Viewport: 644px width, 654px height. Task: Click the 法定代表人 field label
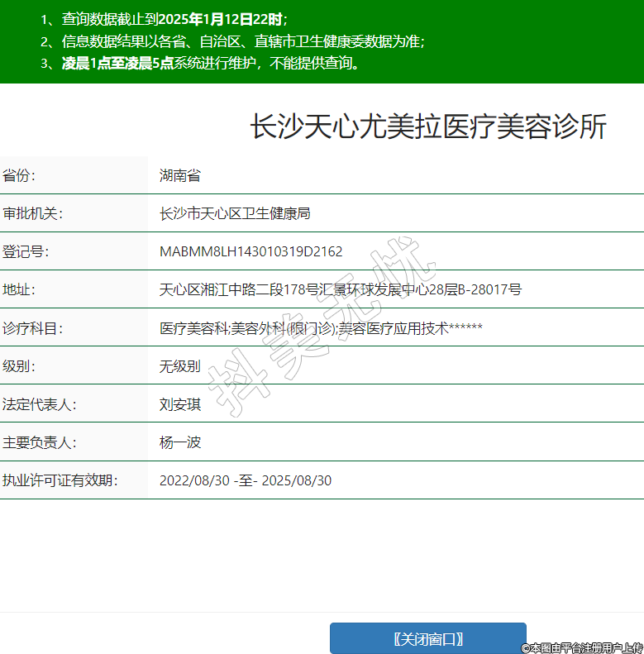tap(40, 404)
